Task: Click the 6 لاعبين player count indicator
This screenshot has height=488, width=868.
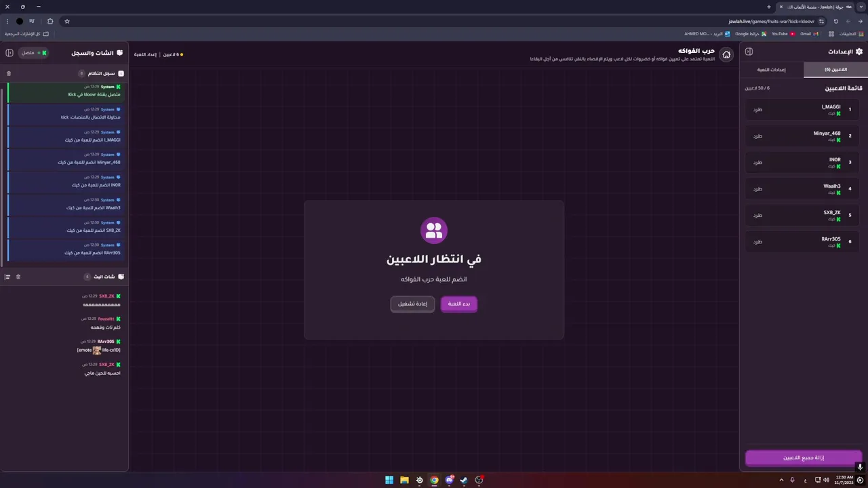Action: [172, 54]
